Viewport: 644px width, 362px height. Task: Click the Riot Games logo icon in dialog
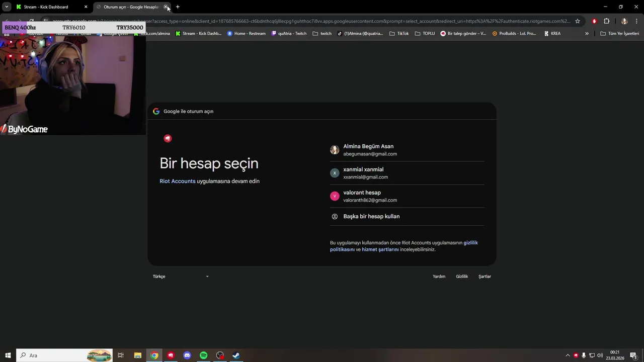(x=168, y=138)
